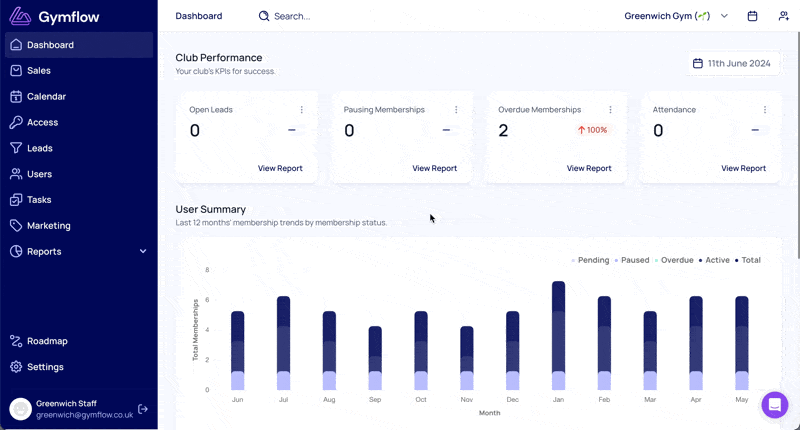Toggle the Active series in chart legend
This screenshot has width=800, height=430.
(x=714, y=260)
